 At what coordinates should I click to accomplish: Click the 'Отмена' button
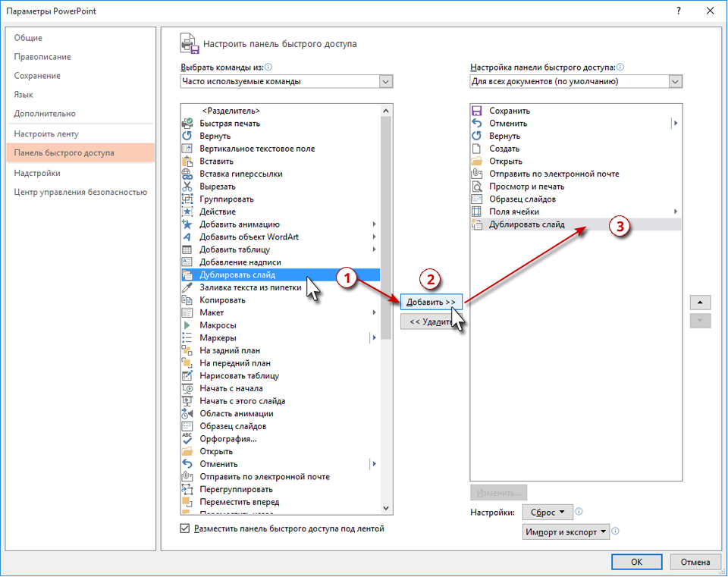coord(695,562)
